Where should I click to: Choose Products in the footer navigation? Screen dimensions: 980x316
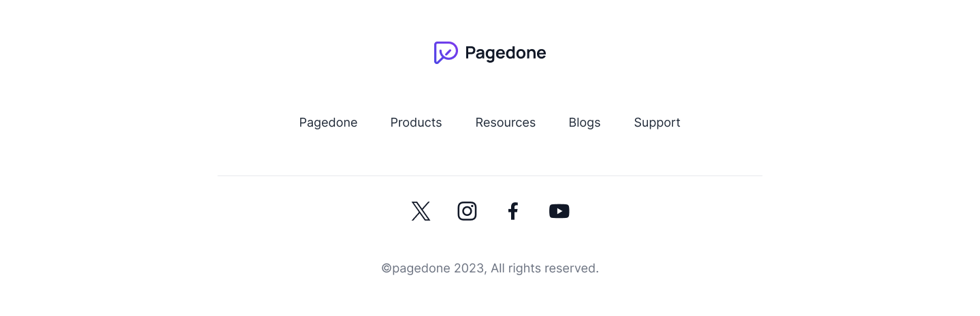(x=416, y=123)
